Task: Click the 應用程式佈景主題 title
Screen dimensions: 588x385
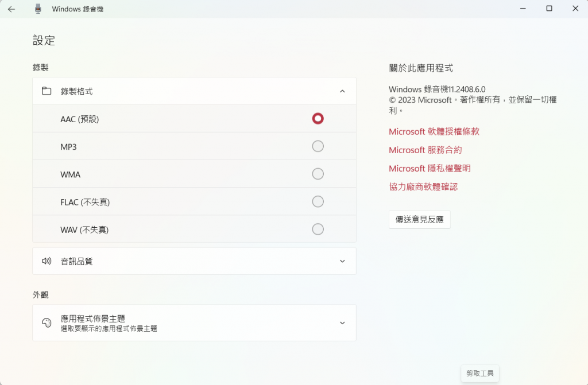Action: (x=92, y=318)
